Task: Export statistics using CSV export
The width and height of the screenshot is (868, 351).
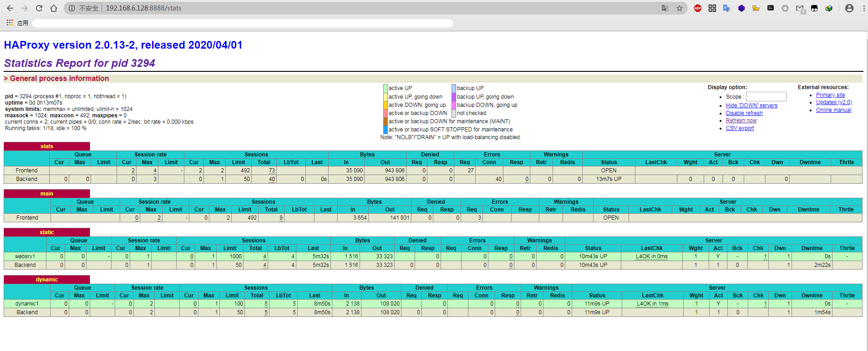Action: pyautogui.click(x=740, y=128)
